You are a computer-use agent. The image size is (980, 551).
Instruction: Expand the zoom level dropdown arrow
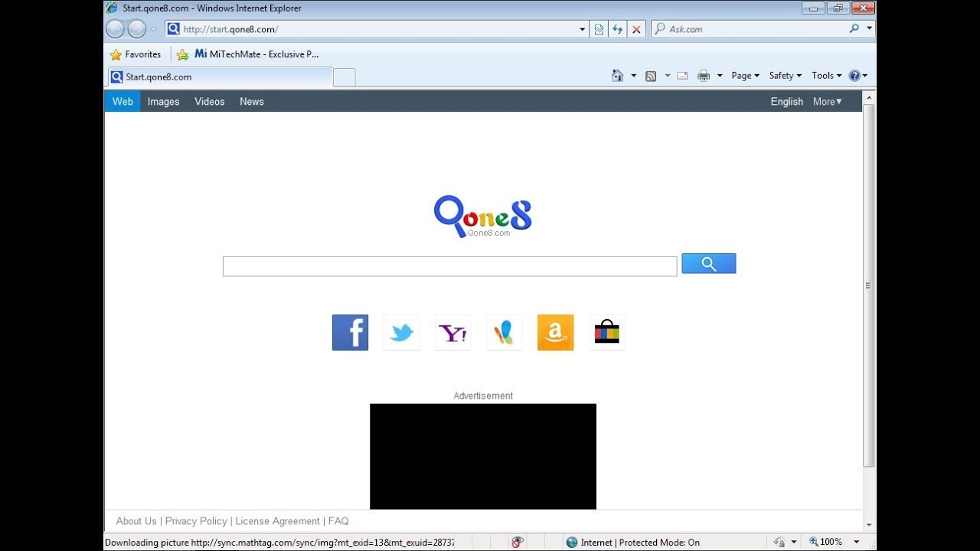856,543
